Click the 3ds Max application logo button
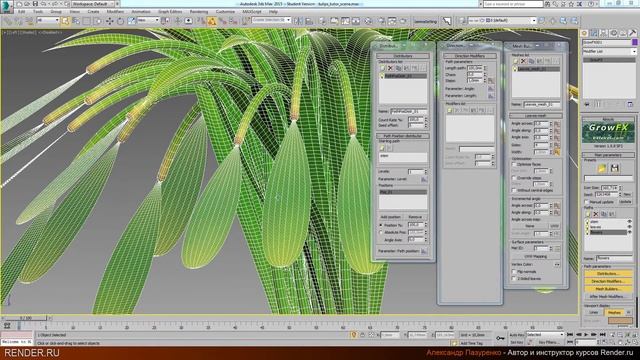This screenshot has height=360, width=640. (7, 7)
